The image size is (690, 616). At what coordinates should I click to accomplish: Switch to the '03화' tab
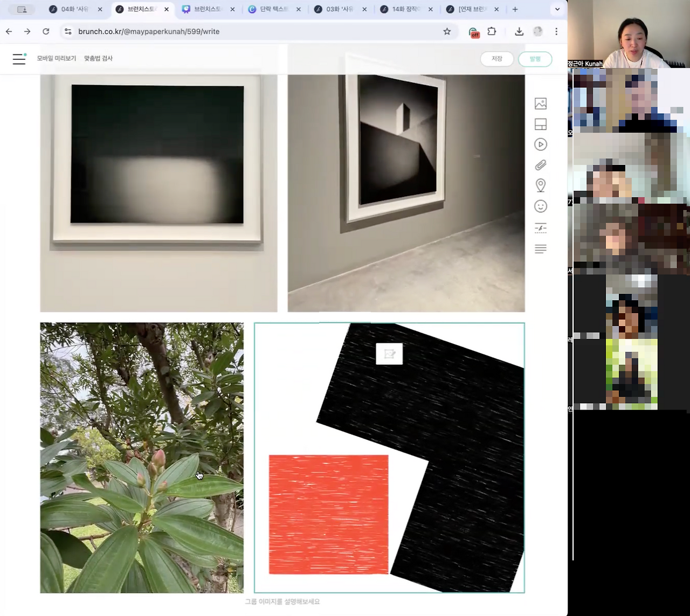point(341,9)
